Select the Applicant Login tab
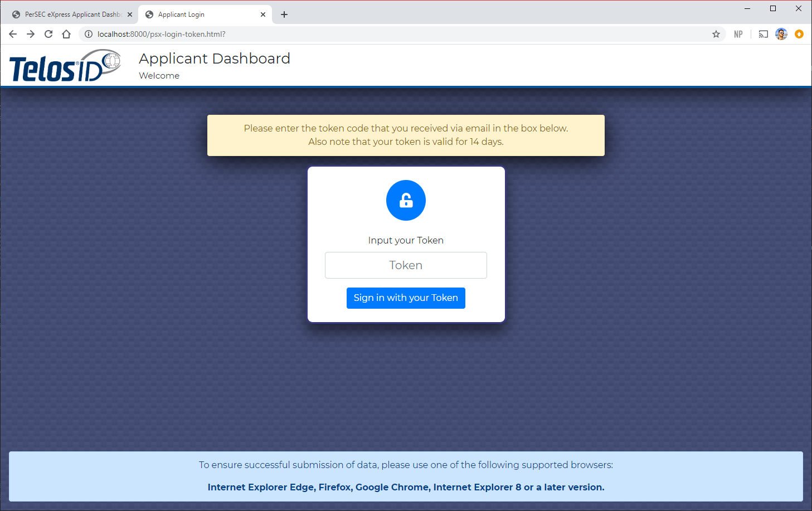Image resolution: width=812 pixels, height=511 pixels. pos(201,14)
